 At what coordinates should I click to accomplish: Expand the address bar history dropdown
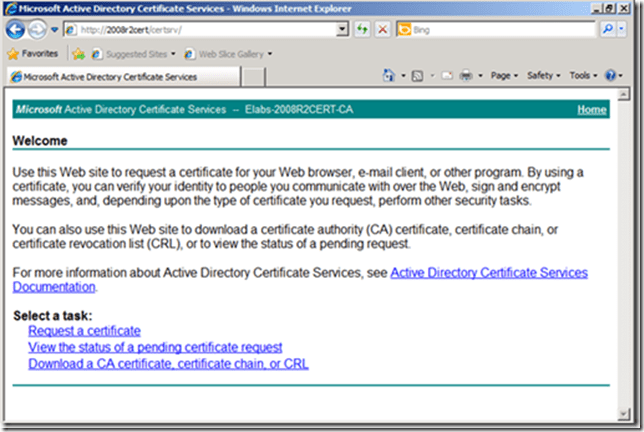point(343,30)
